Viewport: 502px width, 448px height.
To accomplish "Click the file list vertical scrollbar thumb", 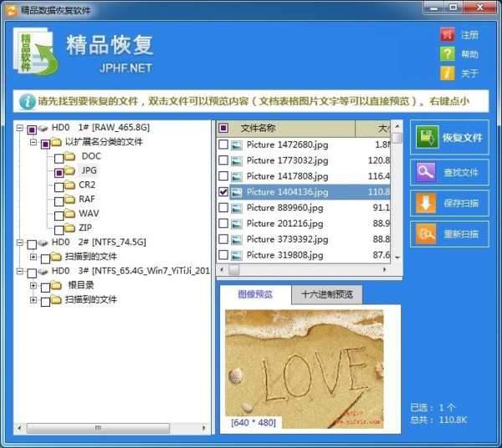I will [397, 138].
